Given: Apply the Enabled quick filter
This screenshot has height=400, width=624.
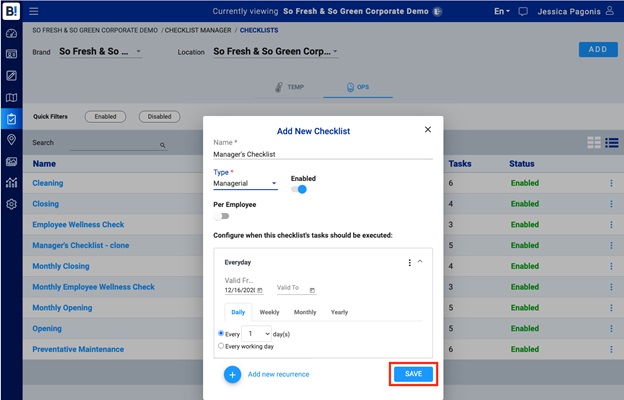Looking at the screenshot, I should (105, 117).
